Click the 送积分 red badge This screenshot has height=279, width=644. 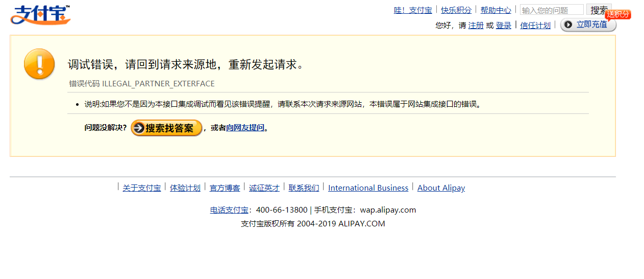[618, 14]
